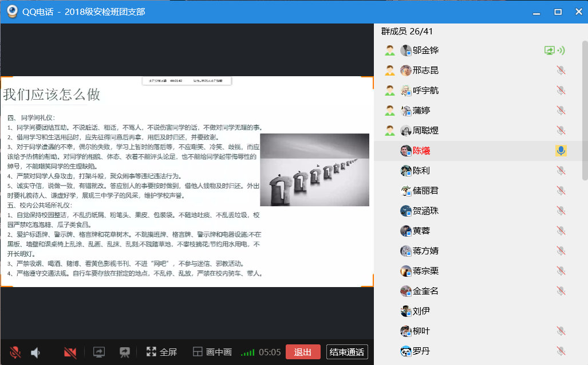Click 结束通话 to end the call
This screenshot has height=365, width=588.
click(x=346, y=352)
